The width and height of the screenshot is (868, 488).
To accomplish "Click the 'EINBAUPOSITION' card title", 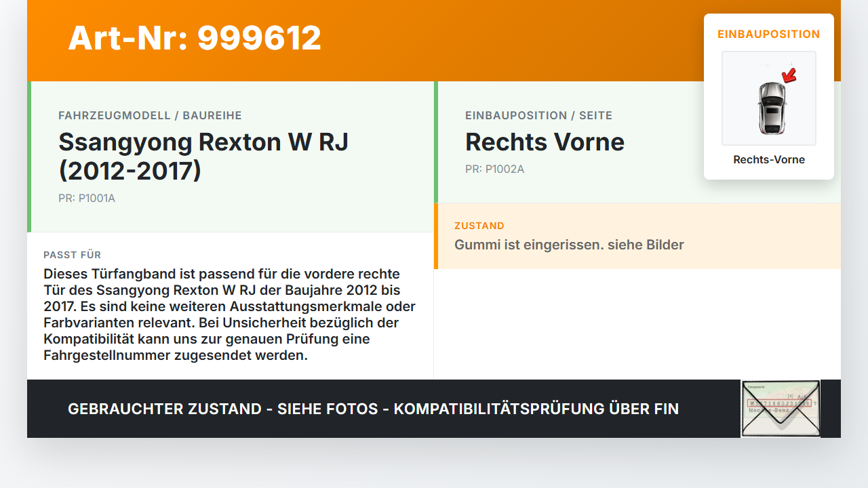I will [x=769, y=35].
